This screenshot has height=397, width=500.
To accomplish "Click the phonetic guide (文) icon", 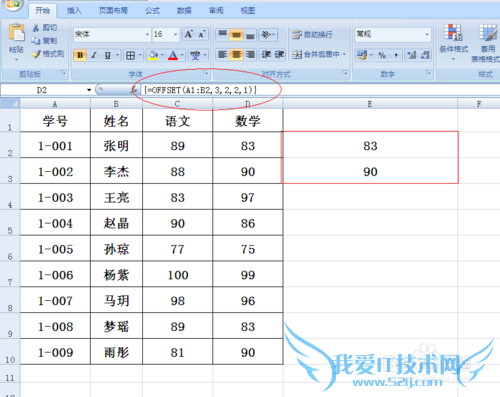I will pyautogui.click(x=195, y=55).
